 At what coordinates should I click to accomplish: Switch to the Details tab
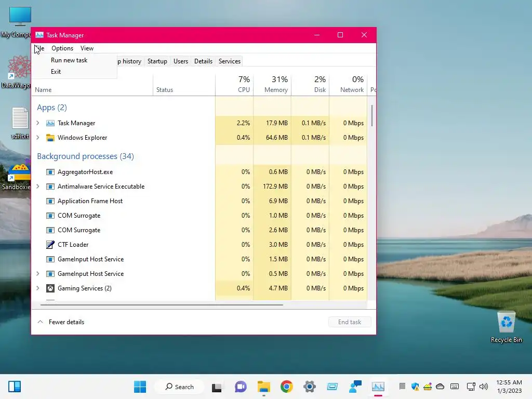point(203,61)
